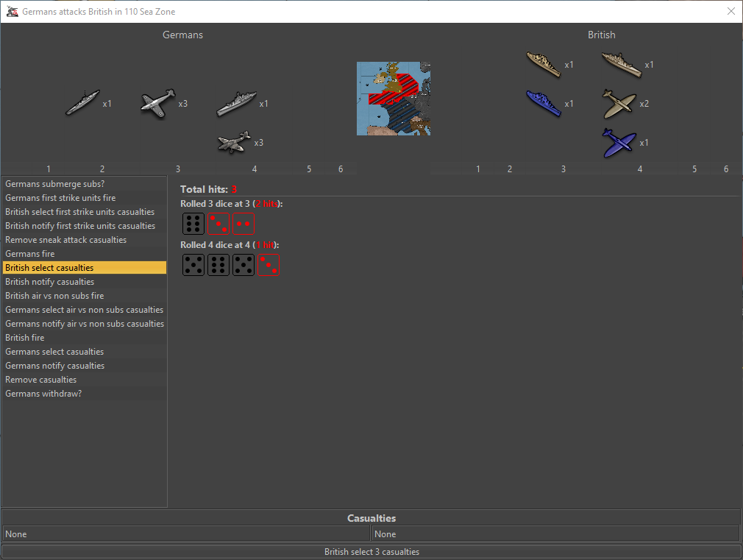Select the highlighted 'British select casualties' step
Viewport: 743px width, 560px height.
click(85, 268)
